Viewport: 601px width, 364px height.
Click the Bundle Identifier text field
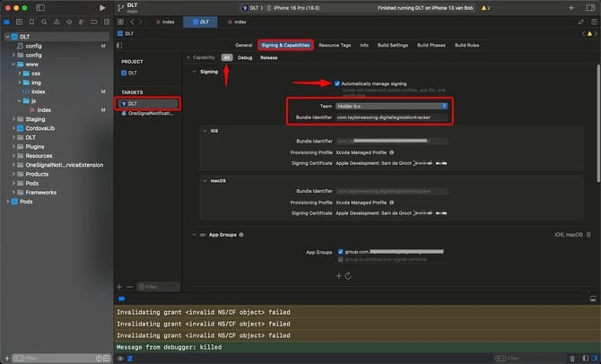pyautogui.click(x=391, y=117)
